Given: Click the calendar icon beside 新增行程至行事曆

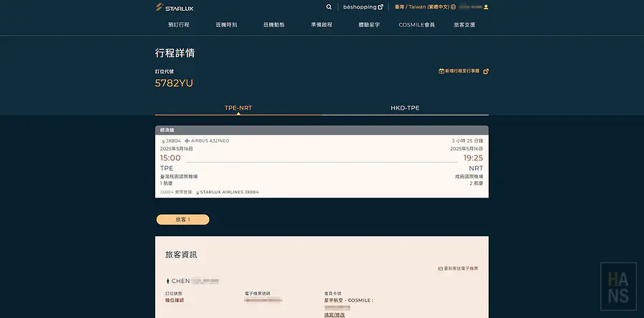Looking at the screenshot, I should [441, 71].
